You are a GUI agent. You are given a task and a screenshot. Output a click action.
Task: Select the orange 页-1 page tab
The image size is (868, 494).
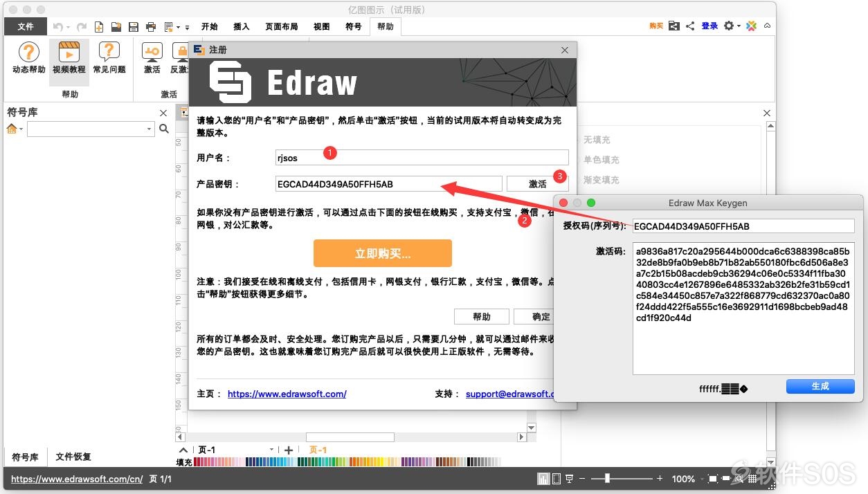click(x=318, y=450)
